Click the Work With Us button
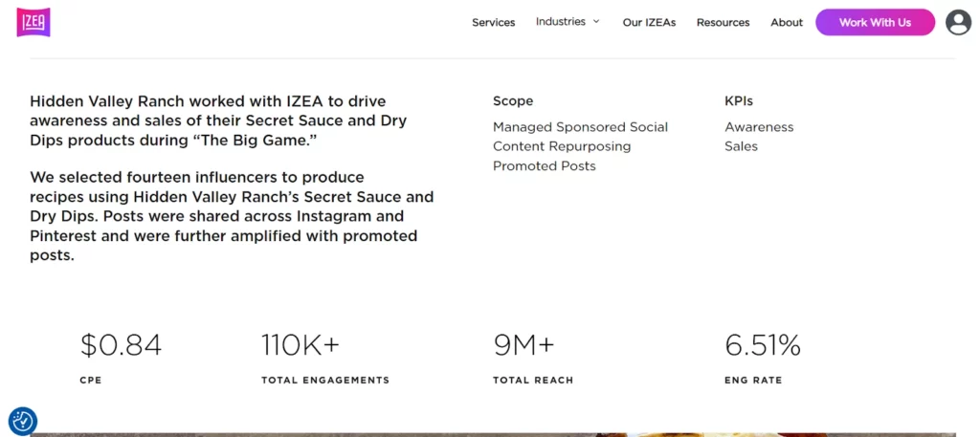Screen dimensions: 980x437 (875, 23)
